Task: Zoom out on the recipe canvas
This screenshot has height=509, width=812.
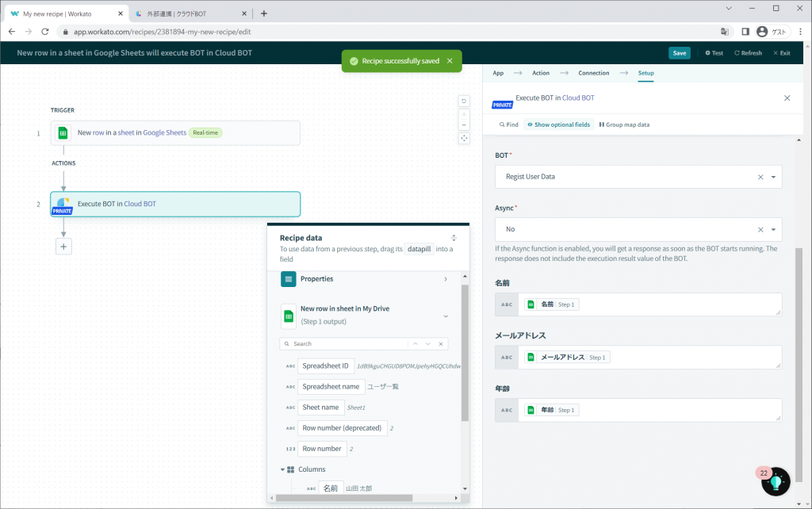Action: [464, 124]
